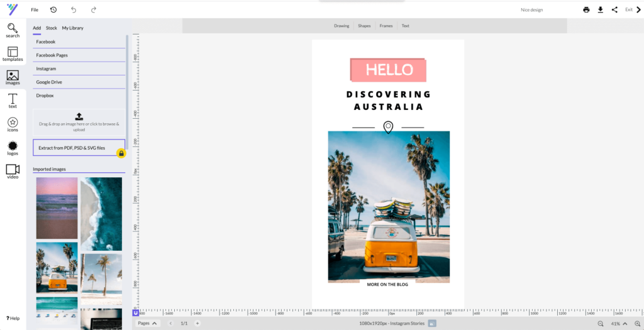This screenshot has width=644, height=330.
Task: Click the share icon
Action: point(614,10)
